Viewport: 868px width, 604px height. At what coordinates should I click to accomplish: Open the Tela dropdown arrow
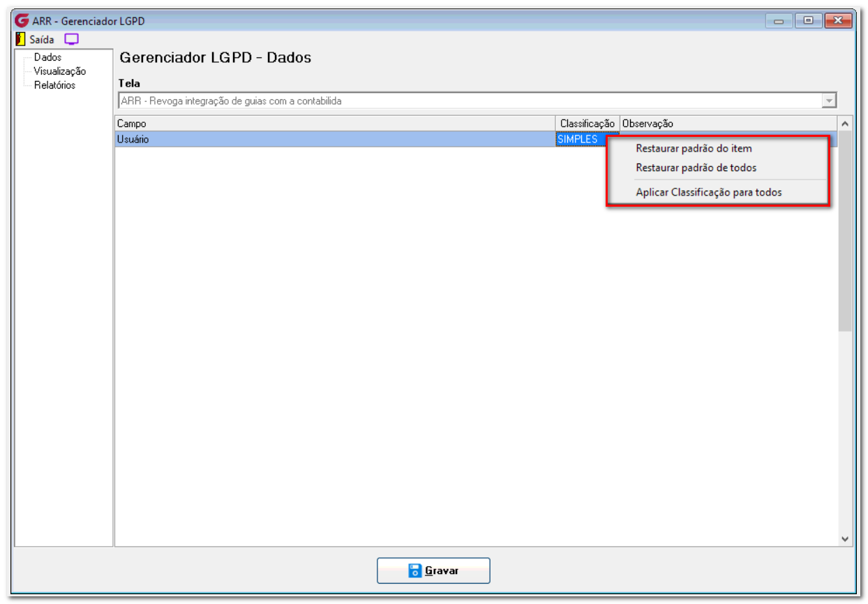pos(829,101)
